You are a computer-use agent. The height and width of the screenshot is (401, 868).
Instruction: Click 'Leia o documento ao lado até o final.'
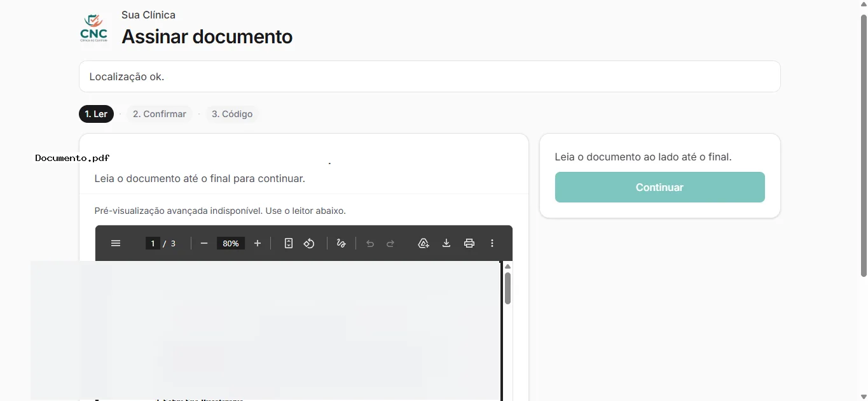pos(644,157)
